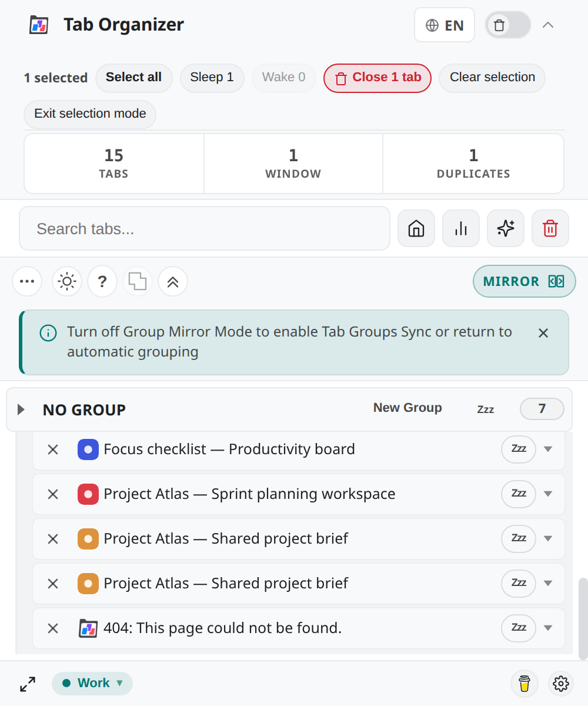
Task: Click the home icon button
Action: (x=416, y=228)
